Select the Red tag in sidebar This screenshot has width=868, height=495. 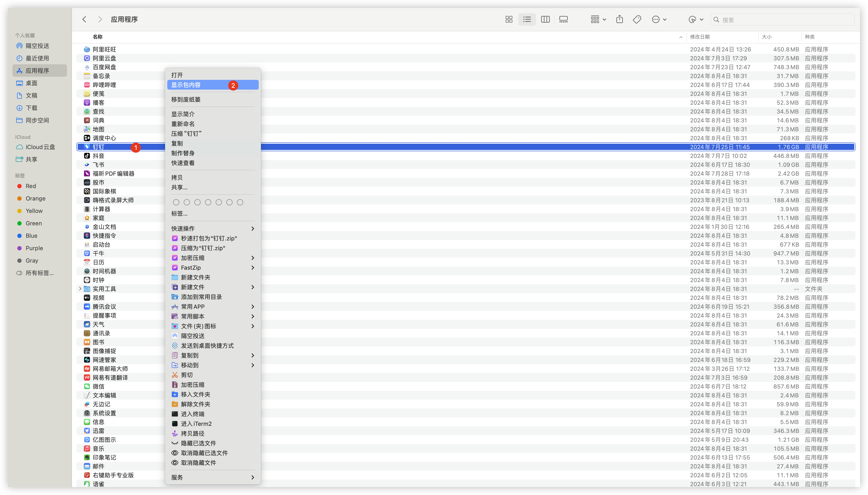[31, 186]
